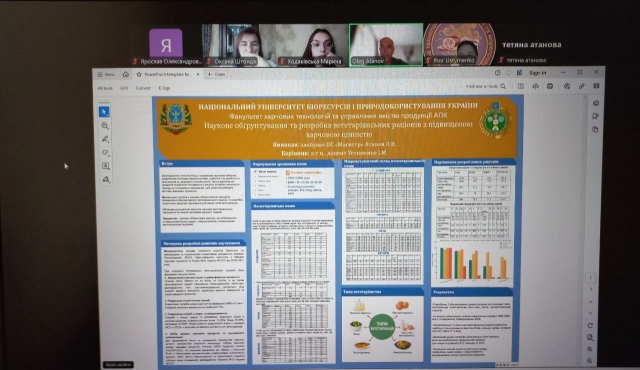640x370 pixels.
Task: Open the E-Sign toolbar item
Action: pyautogui.click(x=164, y=88)
